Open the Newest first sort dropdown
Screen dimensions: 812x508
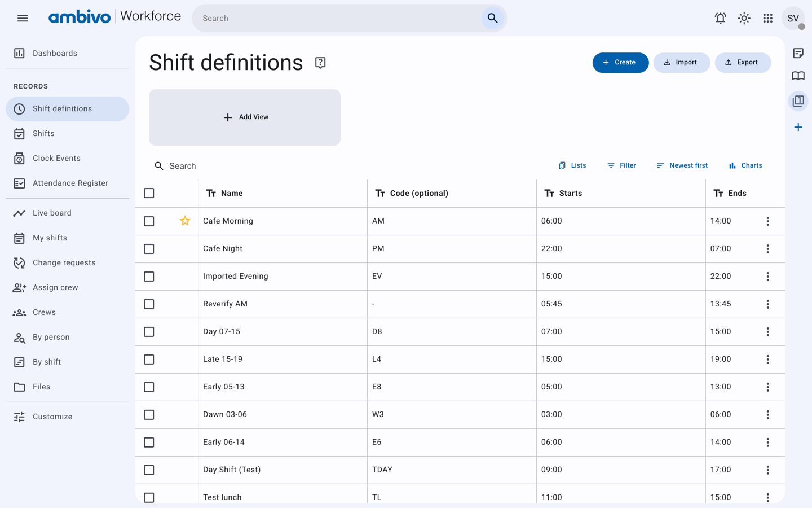(x=682, y=165)
